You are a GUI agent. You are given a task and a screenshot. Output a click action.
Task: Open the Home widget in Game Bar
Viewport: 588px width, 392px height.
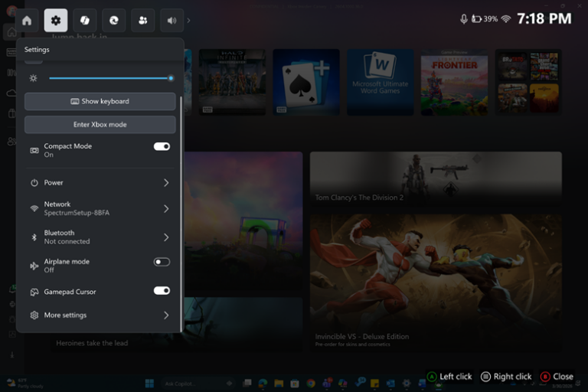(x=27, y=20)
